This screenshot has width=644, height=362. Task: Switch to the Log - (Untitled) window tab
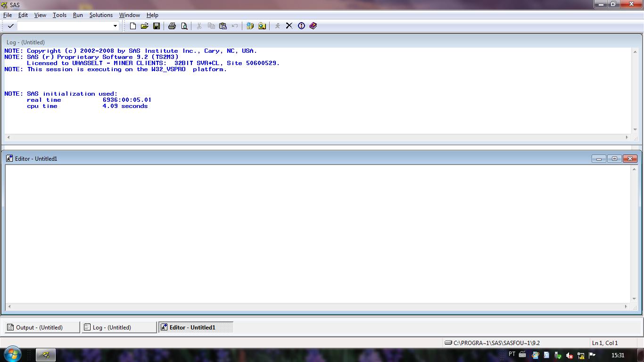(x=119, y=327)
